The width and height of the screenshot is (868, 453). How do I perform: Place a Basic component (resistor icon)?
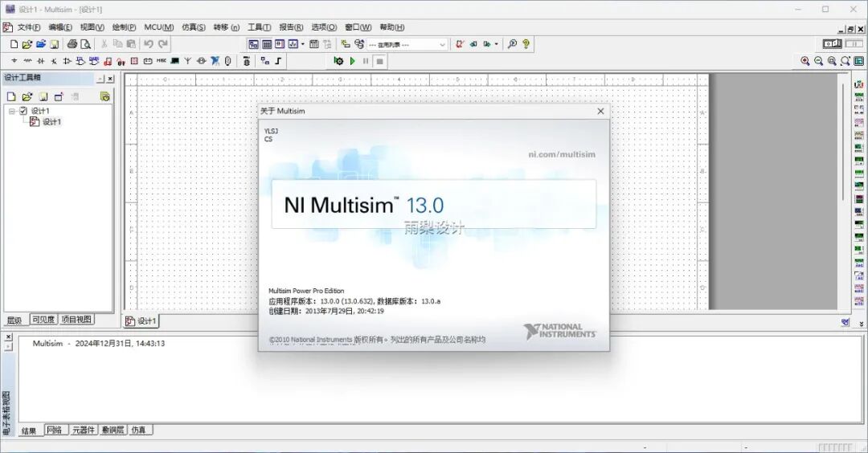pyautogui.click(x=27, y=61)
